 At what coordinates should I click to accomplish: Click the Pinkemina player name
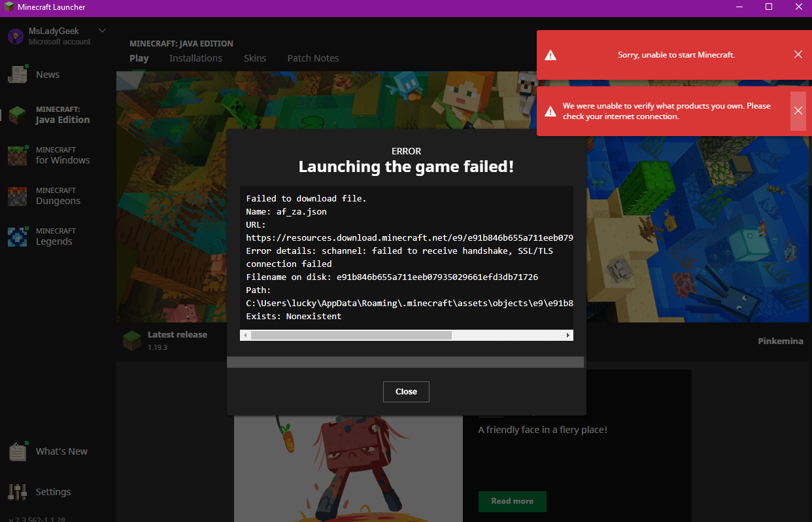pyautogui.click(x=781, y=341)
